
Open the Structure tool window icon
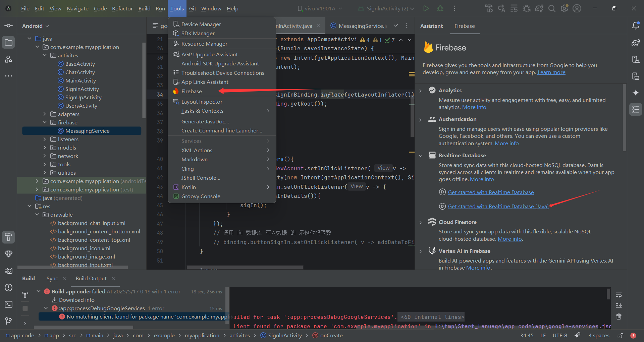[9, 59]
